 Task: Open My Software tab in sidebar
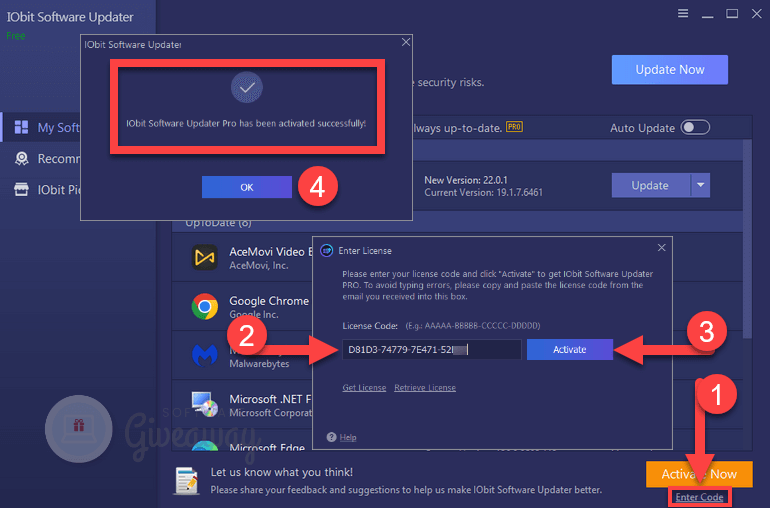pyautogui.click(x=42, y=127)
